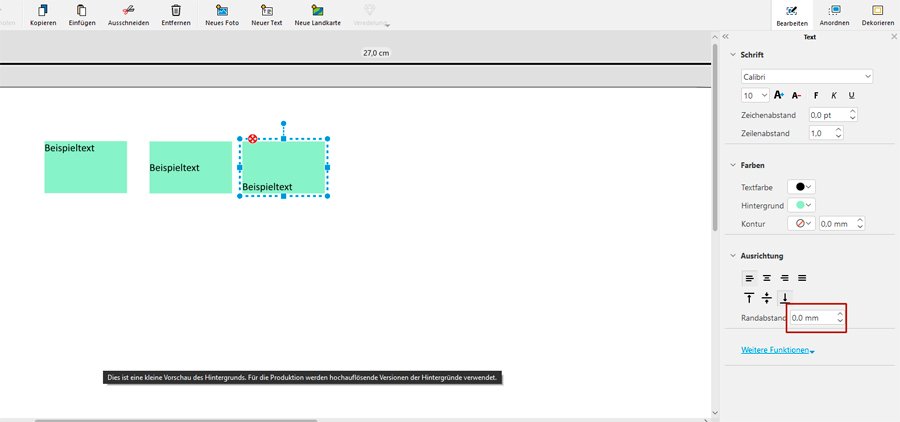The image size is (900, 422).
Task: Open the Hintergrund color dropdown
Action: [802, 206]
